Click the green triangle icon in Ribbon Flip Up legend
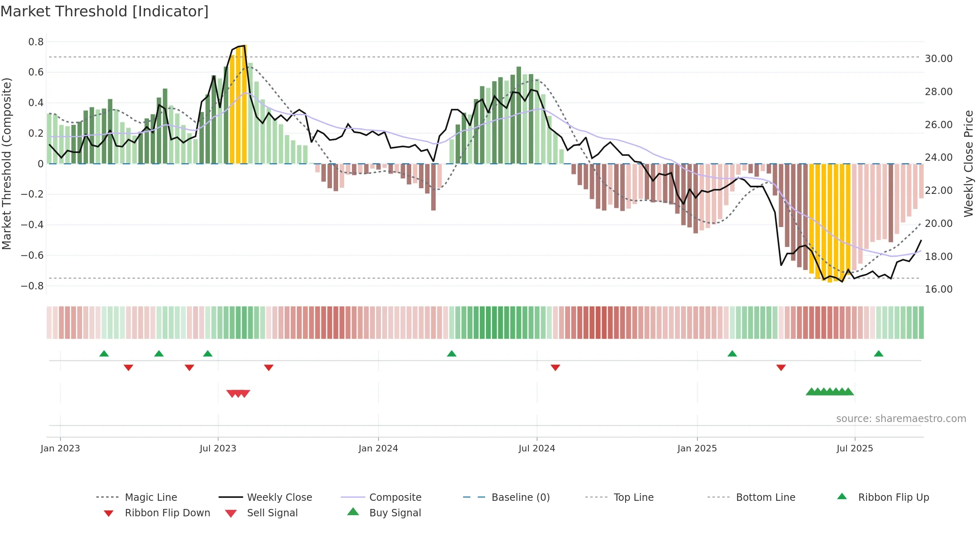980x551 pixels. (x=842, y=496)
